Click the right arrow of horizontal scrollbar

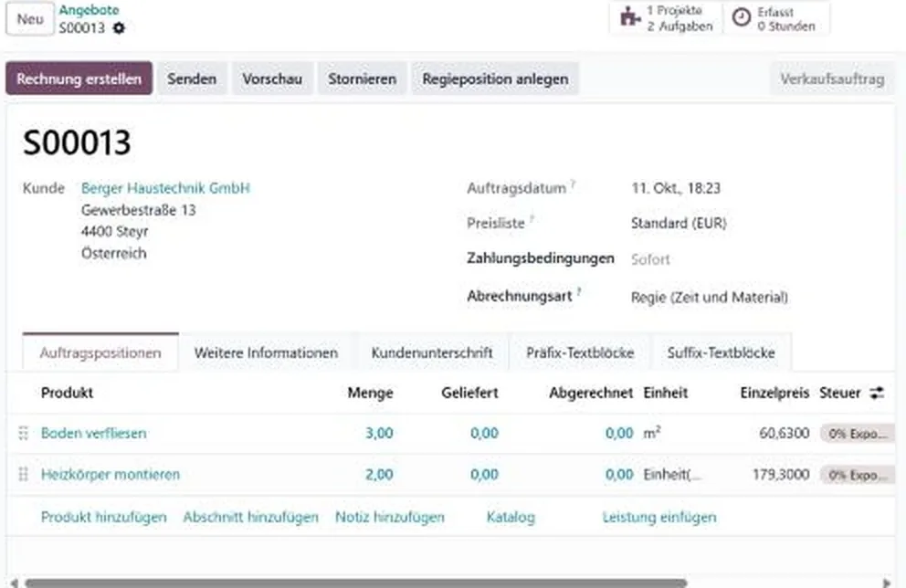tap(887, 583)
